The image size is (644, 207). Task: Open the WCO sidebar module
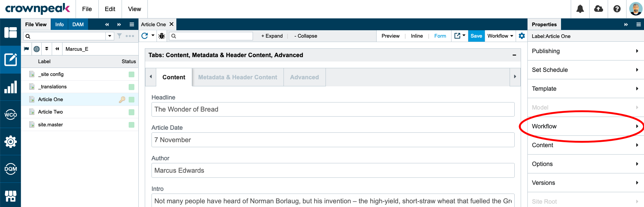[x=10, y=114]
